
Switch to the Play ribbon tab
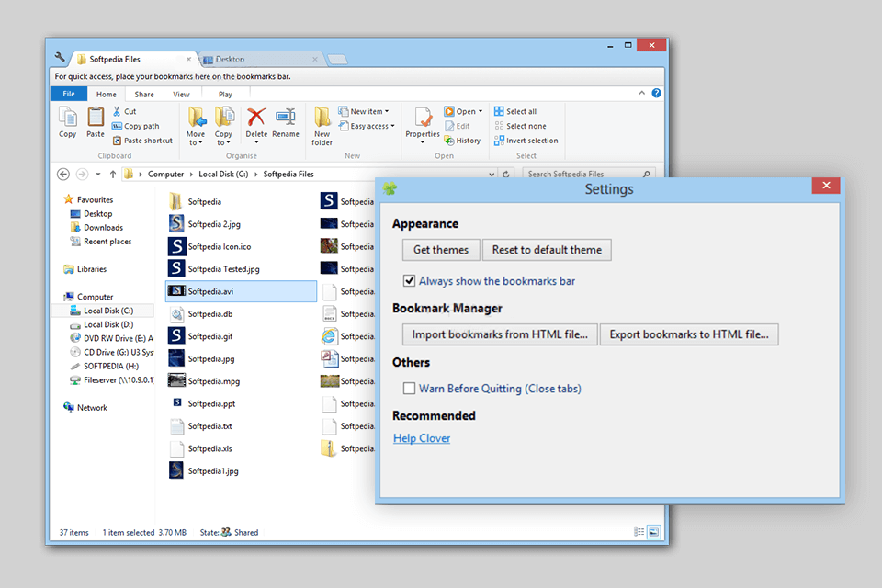coord(225,95)
